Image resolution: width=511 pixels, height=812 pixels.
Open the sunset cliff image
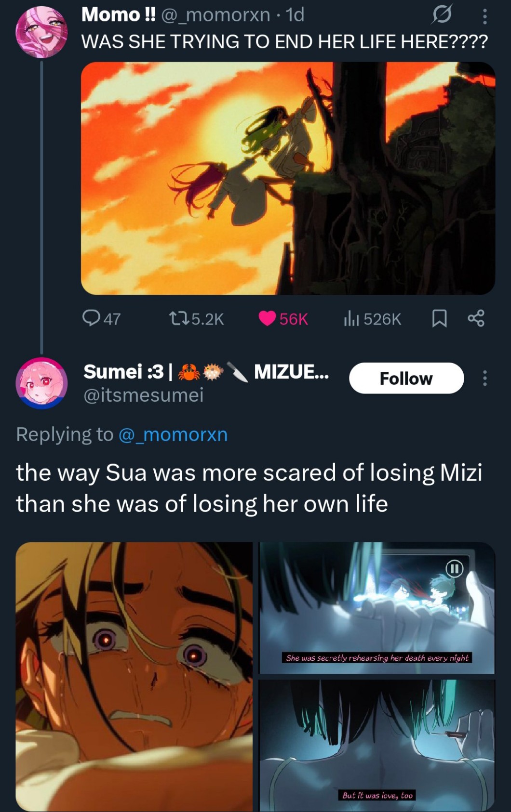288,178
